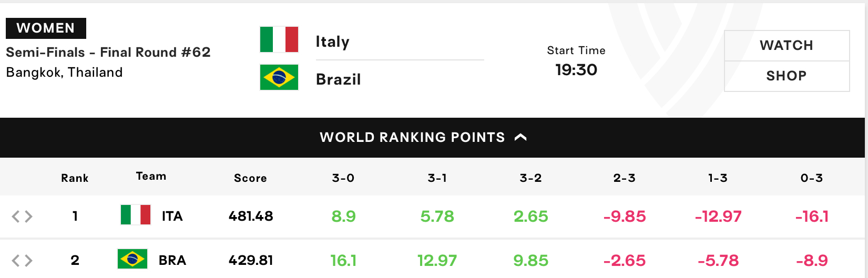Open Semi-Finals Final Round #62 match link
Viewport: 868px width, 278px height.
[x=108, y=53]
